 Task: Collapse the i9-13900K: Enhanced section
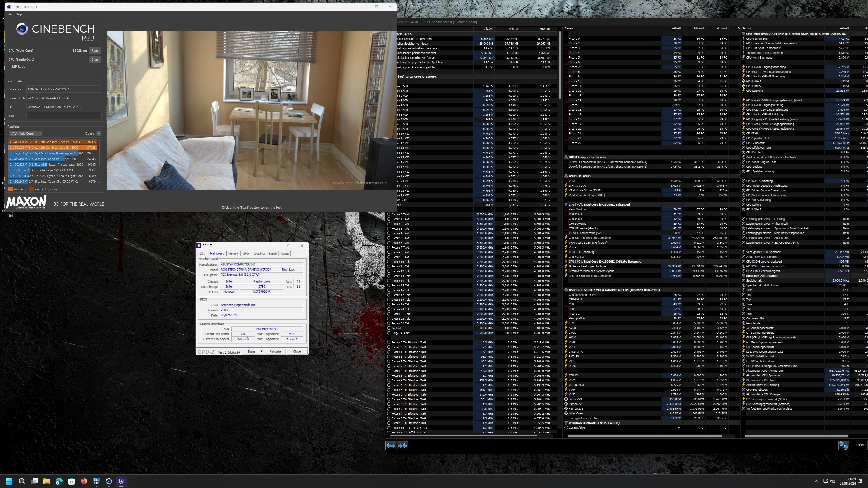(566, 204)
